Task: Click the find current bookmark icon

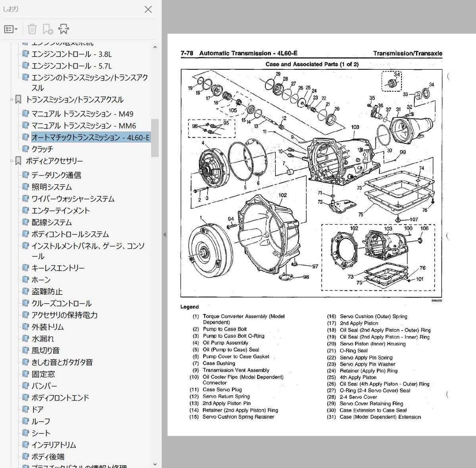Action: 63,29
